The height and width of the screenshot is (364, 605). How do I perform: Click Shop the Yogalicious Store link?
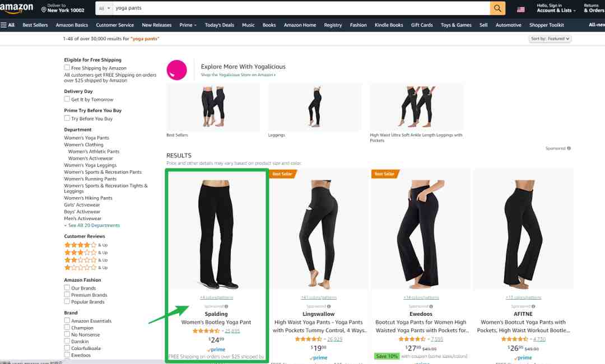[x=238, y=75]
